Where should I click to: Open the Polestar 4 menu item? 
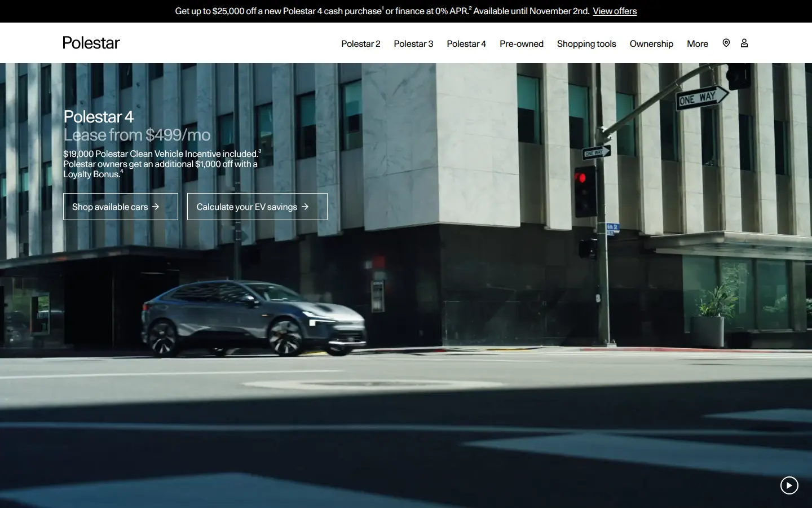point(466,44)
